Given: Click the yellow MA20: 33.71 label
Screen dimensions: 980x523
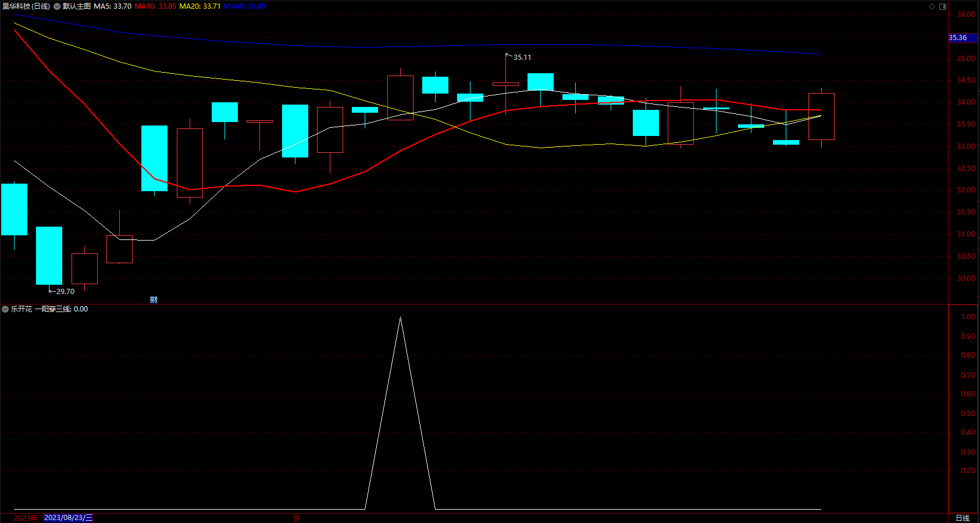Looking at the screenshot, I should point(200,6).
